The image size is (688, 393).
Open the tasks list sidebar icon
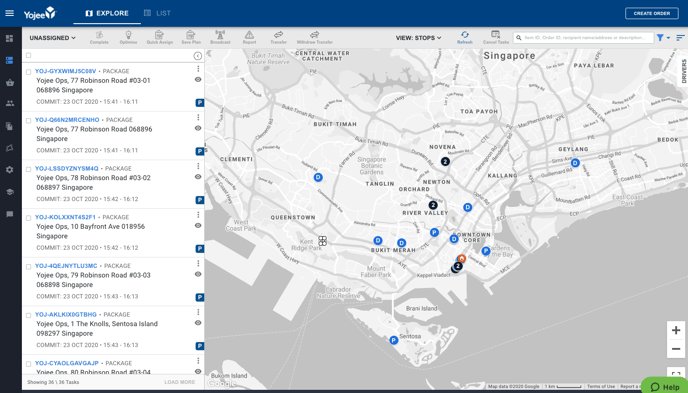[9, 61]
